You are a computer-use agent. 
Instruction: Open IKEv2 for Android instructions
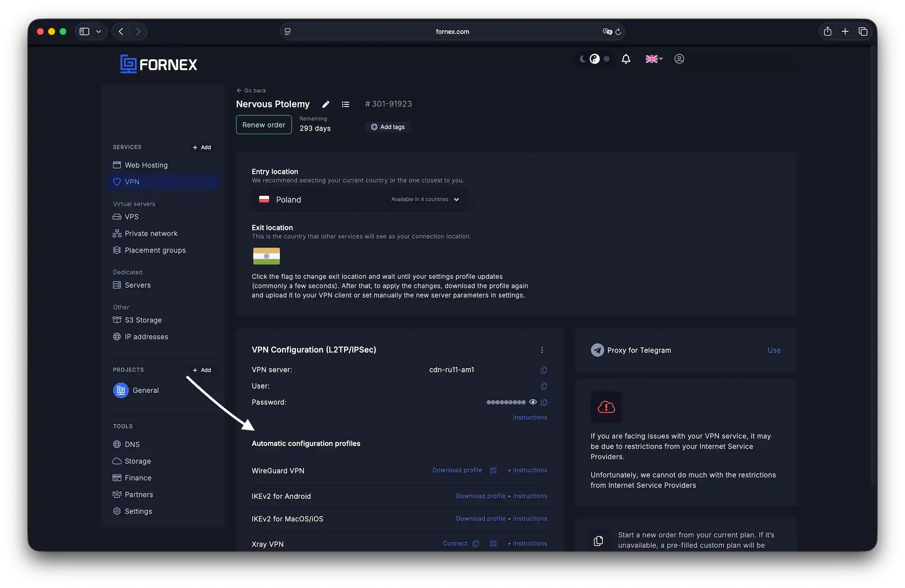point(530,496)
